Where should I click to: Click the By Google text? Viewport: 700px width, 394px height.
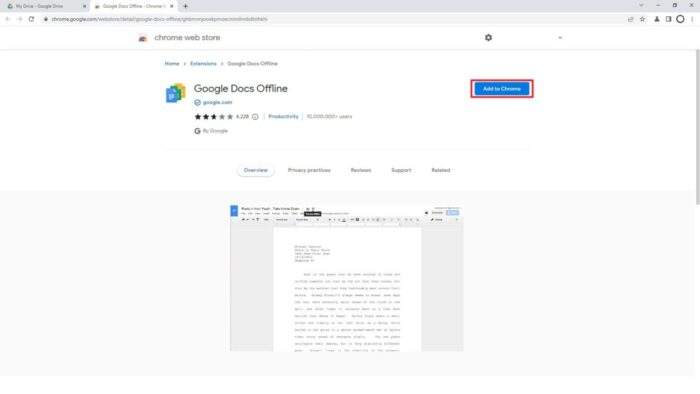tap(215, 131)
